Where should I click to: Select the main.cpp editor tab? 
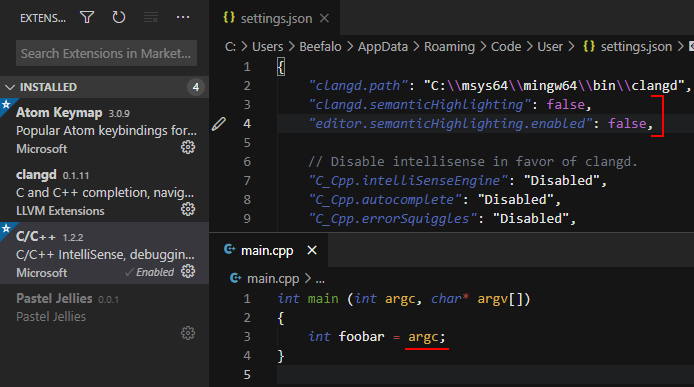tap(269, 251)
